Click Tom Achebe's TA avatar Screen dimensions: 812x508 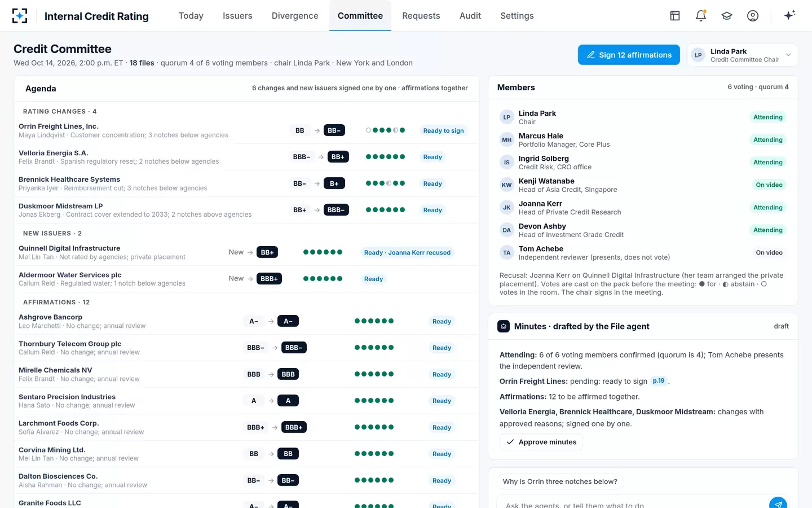click(x=507, y=253)
